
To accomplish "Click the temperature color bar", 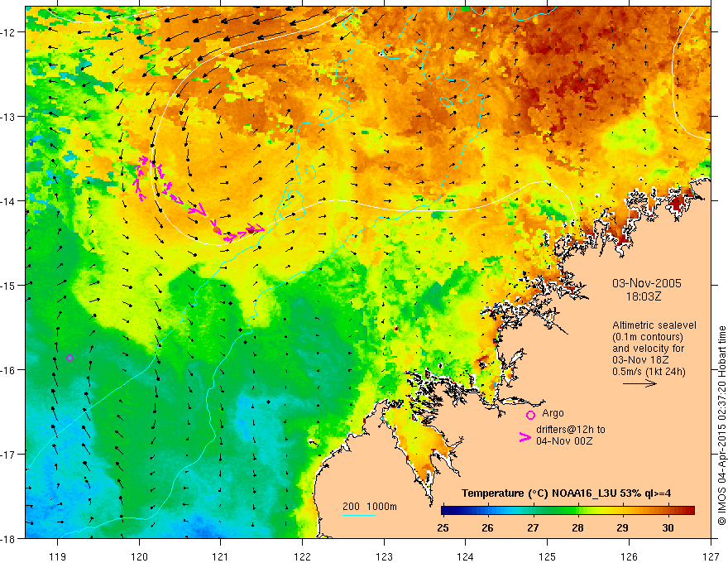I will tap(568, 510).
